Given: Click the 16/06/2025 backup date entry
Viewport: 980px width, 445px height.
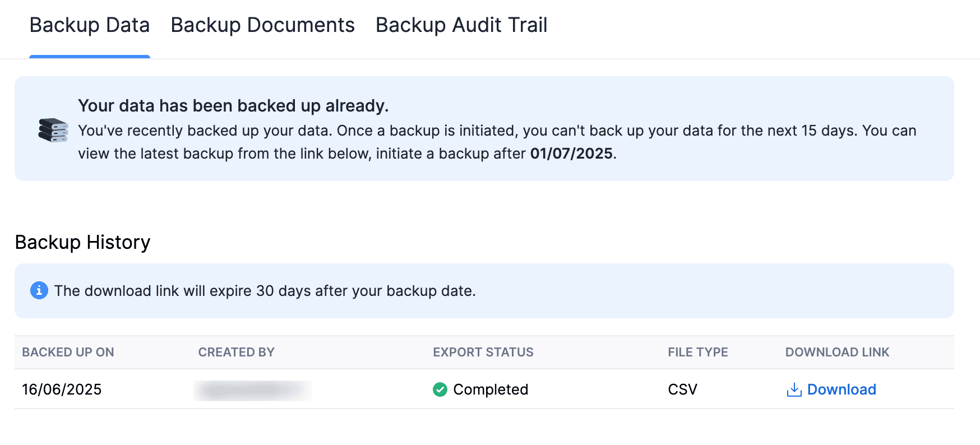Looking at the screenshot, I should pos(62,389).
